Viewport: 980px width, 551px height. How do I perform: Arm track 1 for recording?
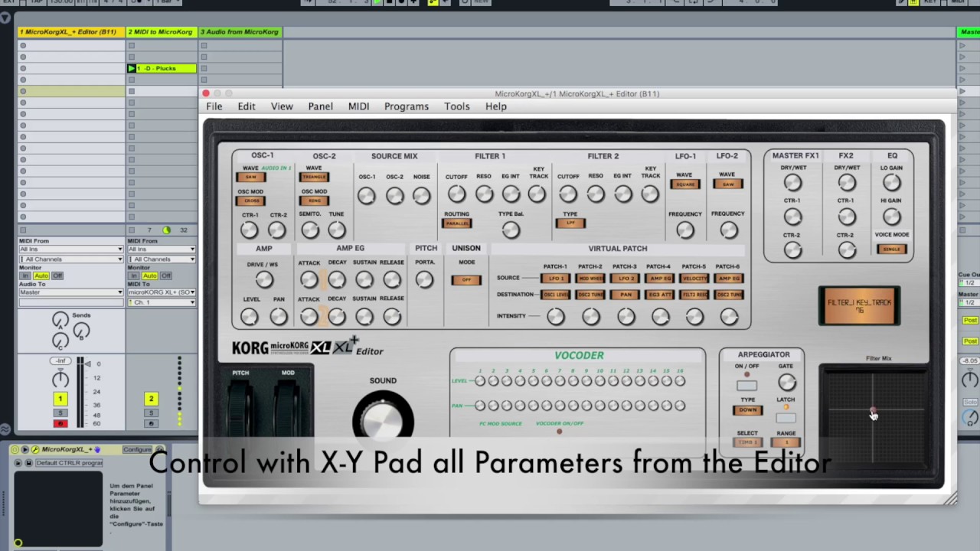pos(60,424)
